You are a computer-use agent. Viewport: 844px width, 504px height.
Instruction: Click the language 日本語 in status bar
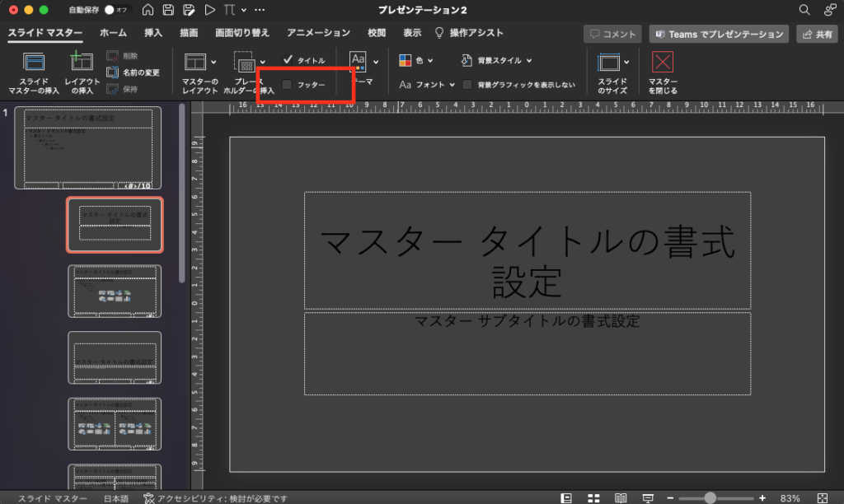(x=115, y=498)
